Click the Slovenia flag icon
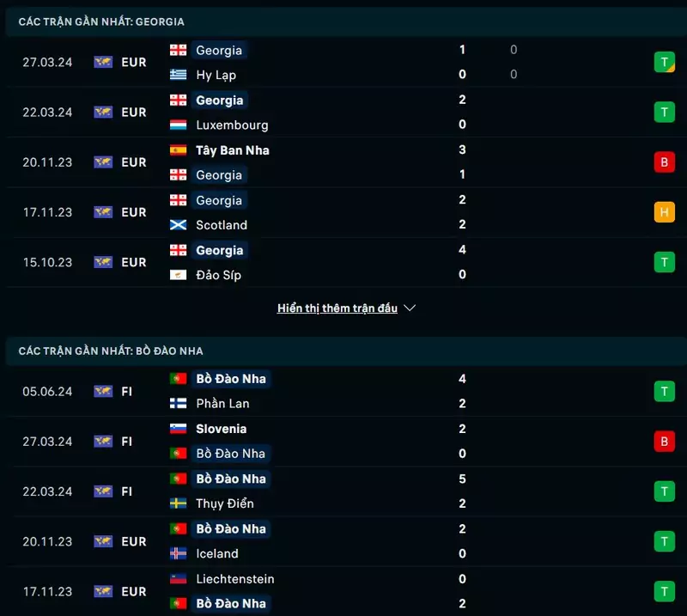Screen dimensions: 687x616 point(179,429)
